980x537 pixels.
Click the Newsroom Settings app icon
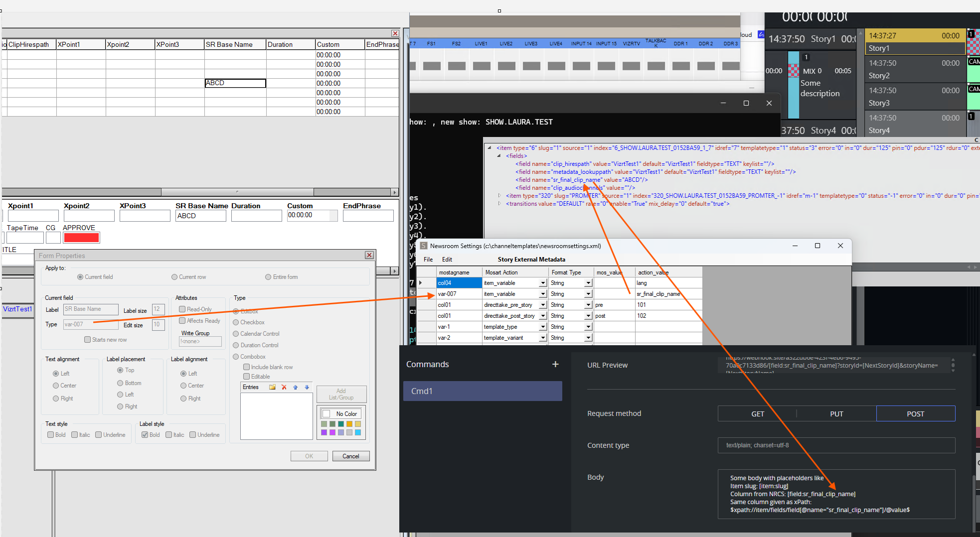point(424,246)
